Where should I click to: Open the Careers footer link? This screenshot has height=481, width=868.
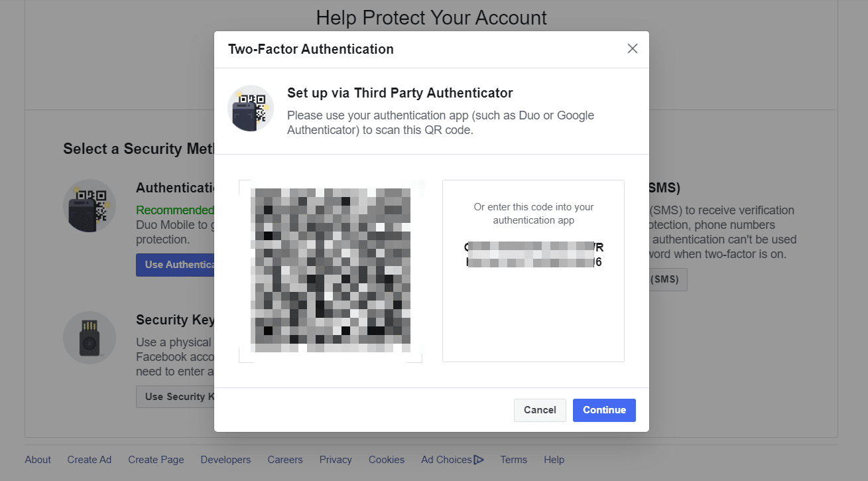coord(285,460)
